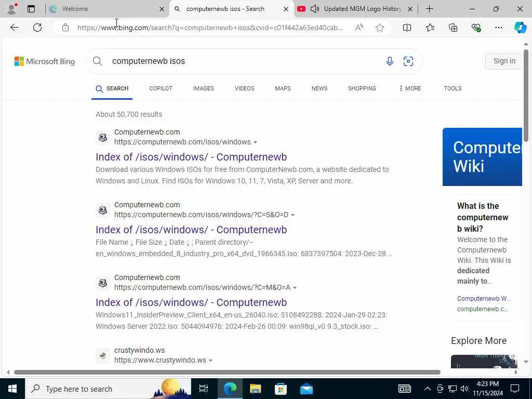The height and width of the screenshot is (399, 532).
Task: Open split screen view
Action: coord(407,28)
